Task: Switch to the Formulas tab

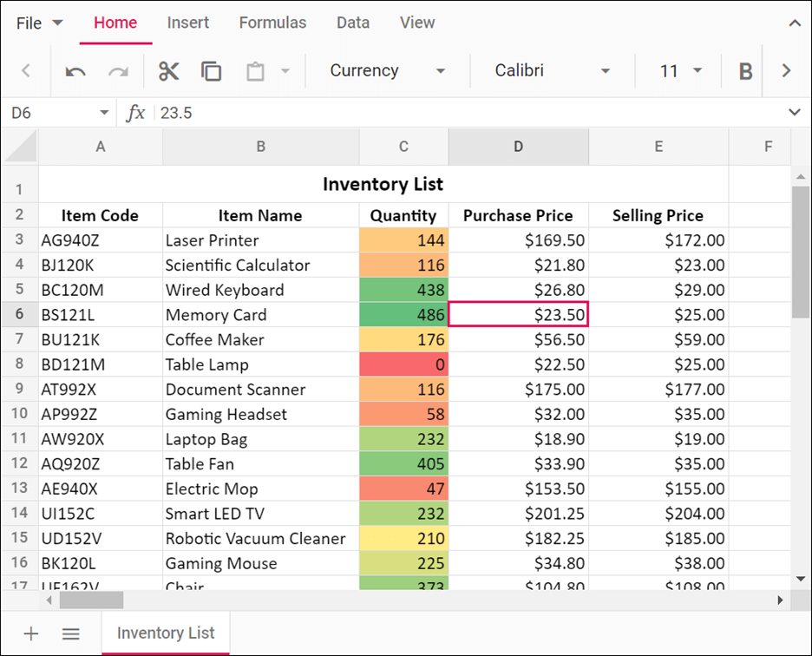Action: tap(272, 23)
